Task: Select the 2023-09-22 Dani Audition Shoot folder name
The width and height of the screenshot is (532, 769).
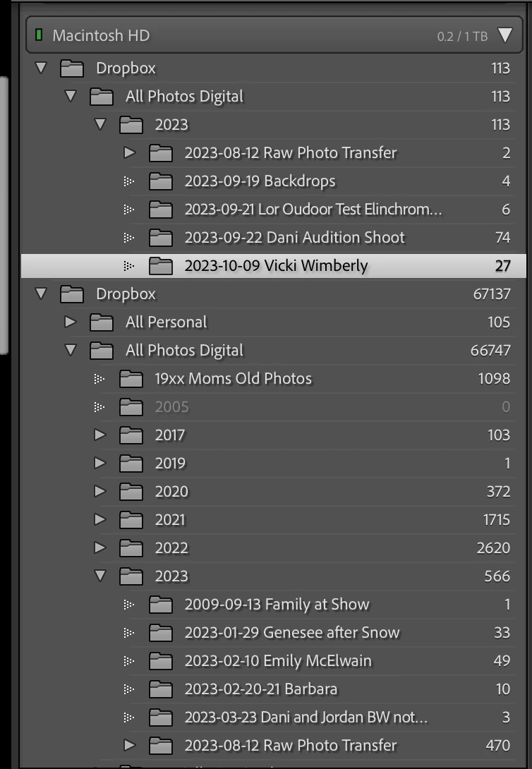Action: [295, 237]
